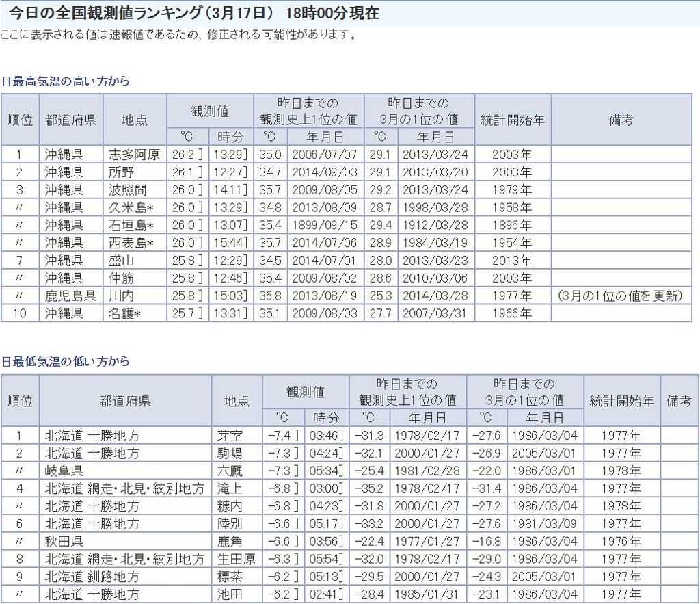Open the 標茶 location name

(228, 577)
